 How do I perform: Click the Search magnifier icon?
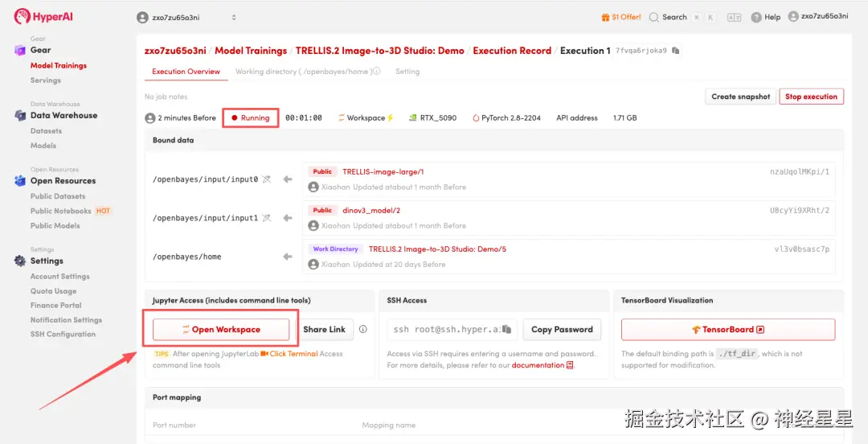653,17
